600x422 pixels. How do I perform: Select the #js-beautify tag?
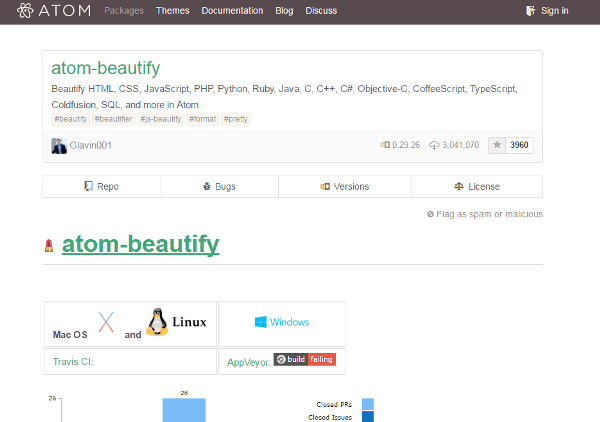[161, 119]
